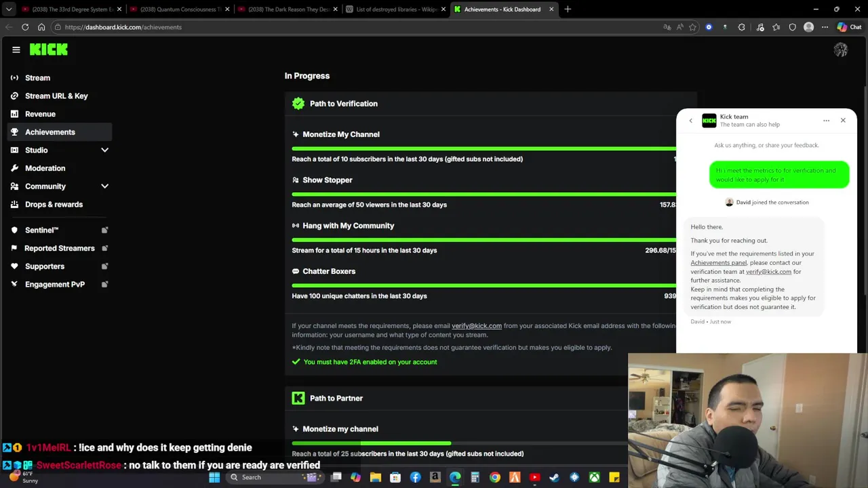Screen dimensions: 868x488
Task: Open Achievements panel link in chat
Action: (x=719, y=263)
